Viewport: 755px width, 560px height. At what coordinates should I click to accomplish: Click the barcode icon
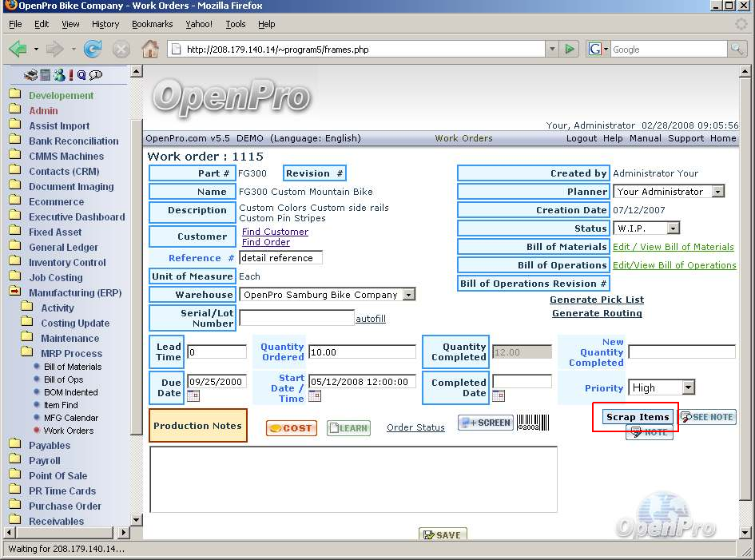[533, 423]
